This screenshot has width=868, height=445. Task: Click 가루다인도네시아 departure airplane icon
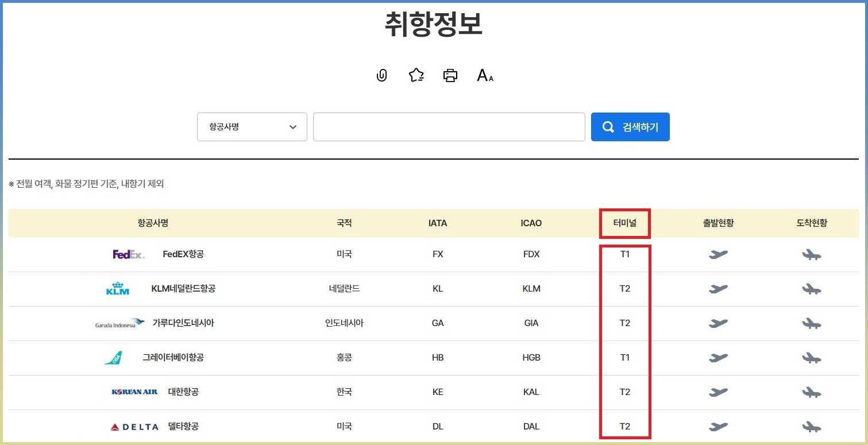pyautogui.click(x=717, y=323)
